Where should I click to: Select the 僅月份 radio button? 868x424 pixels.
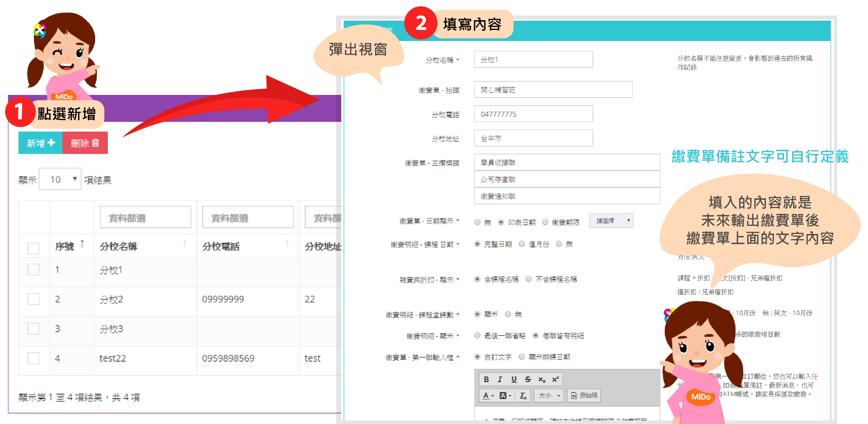[522, 244]
